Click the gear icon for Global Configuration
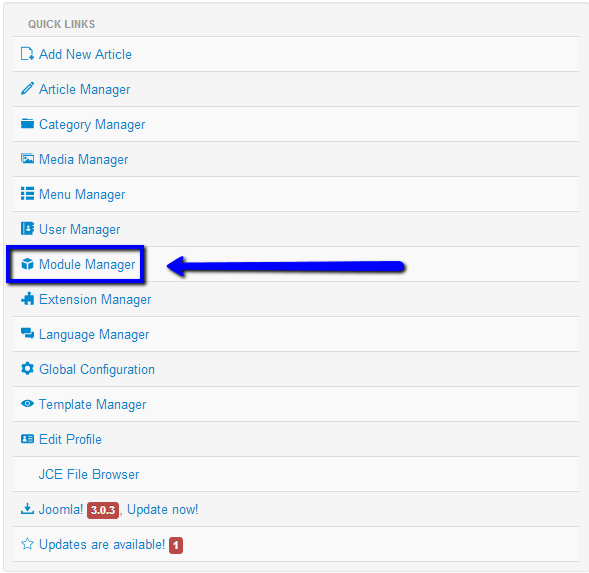Image resolution: width=589 pixels, height=573 pixels. pyautogui.click(x=27, y=369)
